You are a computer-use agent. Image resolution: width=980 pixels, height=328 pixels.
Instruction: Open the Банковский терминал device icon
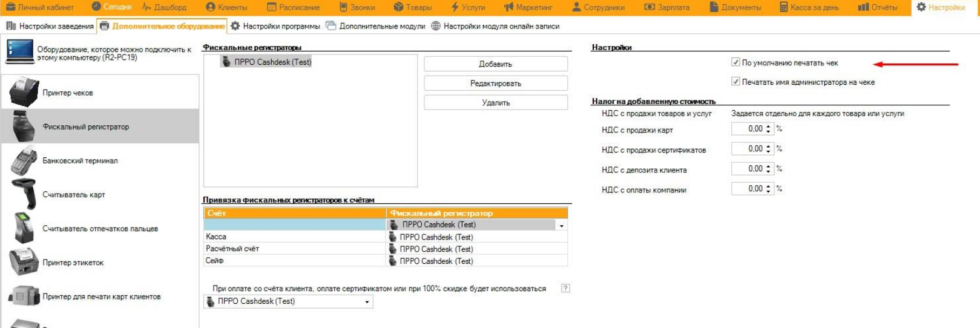point(24,161)
